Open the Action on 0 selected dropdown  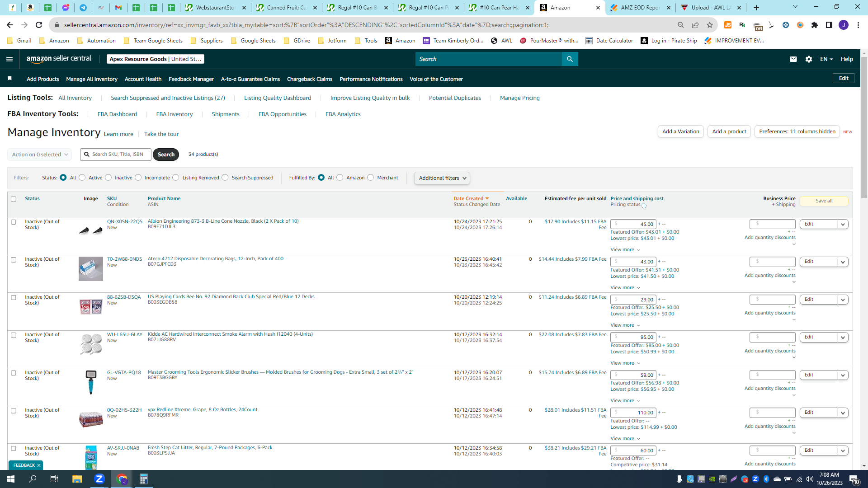pyautogui.click(x=40, y=155)
